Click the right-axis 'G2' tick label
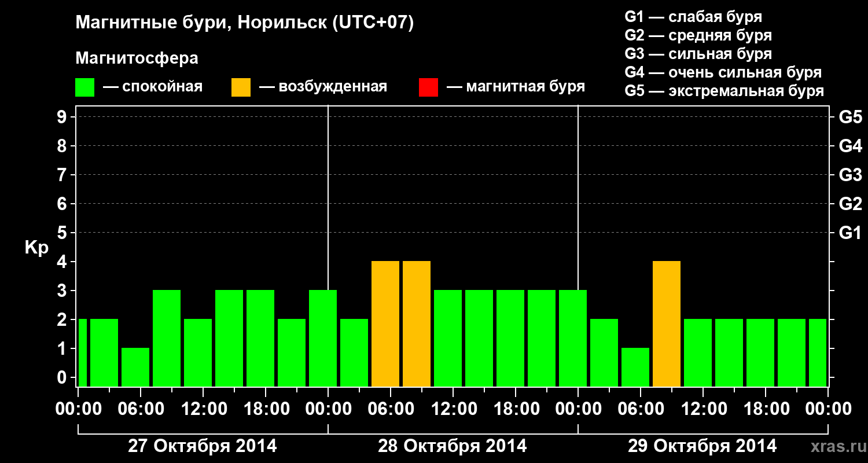 pos(850,204)
